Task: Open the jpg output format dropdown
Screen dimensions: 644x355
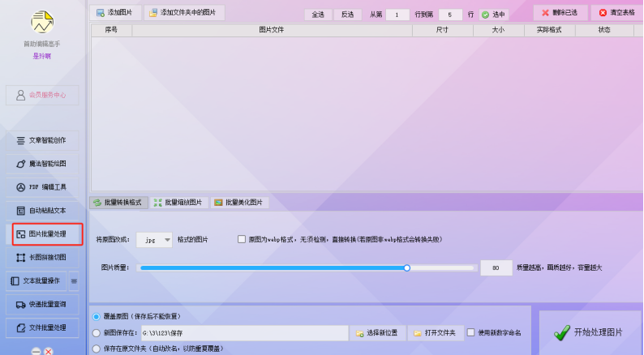Action: click(x=154, y=240)
